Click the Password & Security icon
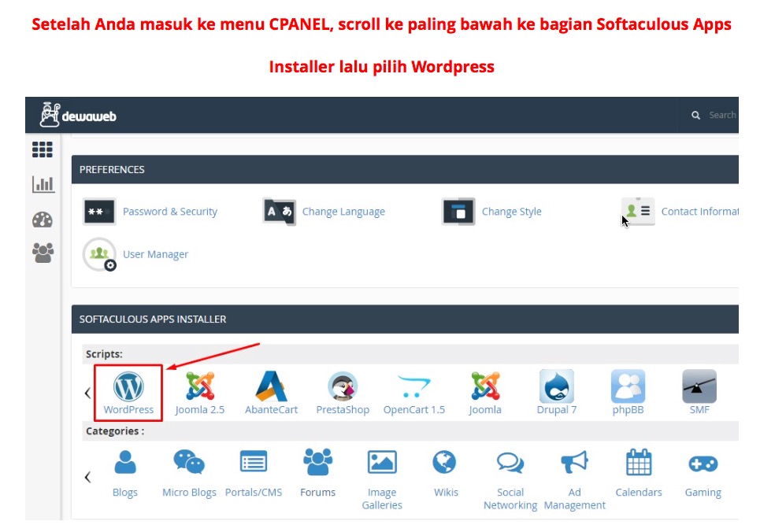 pyautogui.click(x=99, y=212)
